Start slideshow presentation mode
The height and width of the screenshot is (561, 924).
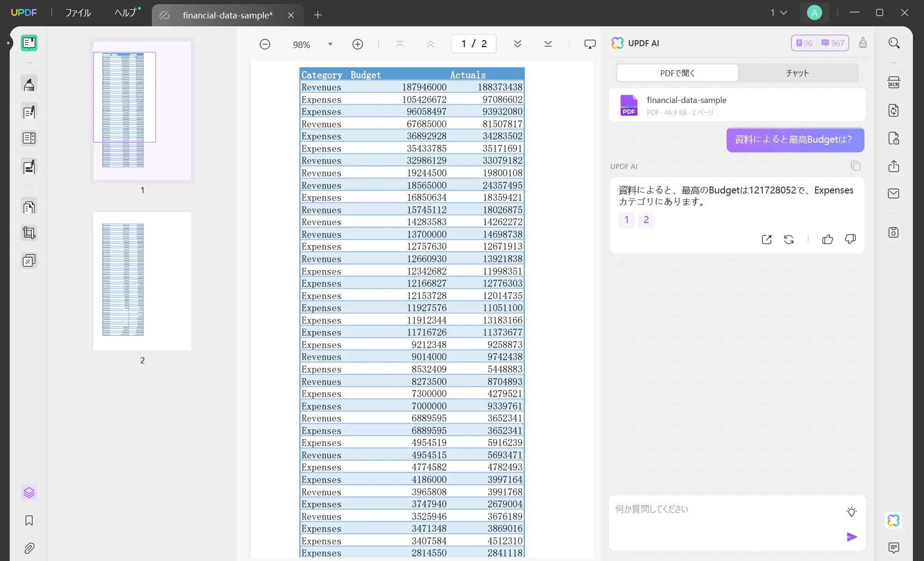590,44
